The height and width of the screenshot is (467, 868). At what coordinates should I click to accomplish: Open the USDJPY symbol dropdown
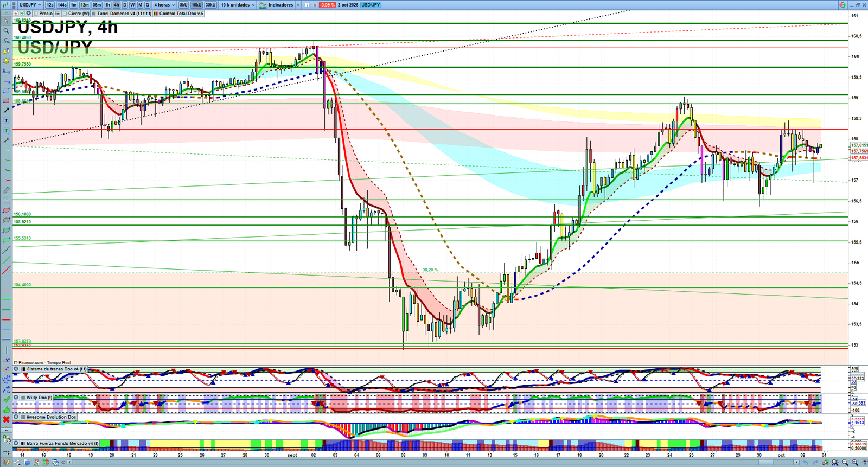(30, 5)
